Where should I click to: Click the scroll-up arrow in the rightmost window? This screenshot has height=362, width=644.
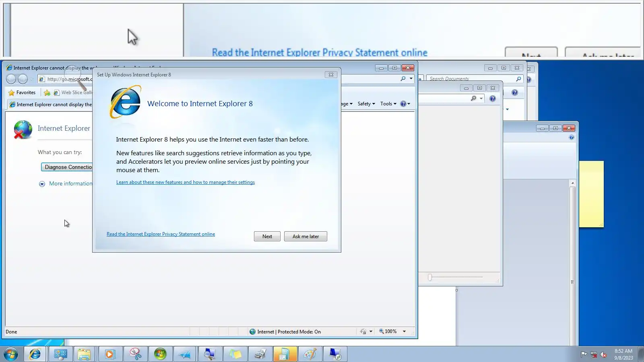tap(572, 183)
